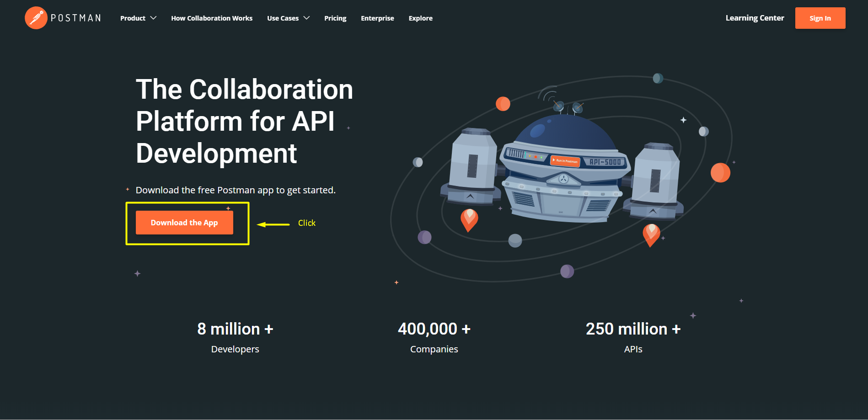Screen dimensions: 868x420
Task: Click the large orange planet on the outer orbit
Action: (720, 173)
